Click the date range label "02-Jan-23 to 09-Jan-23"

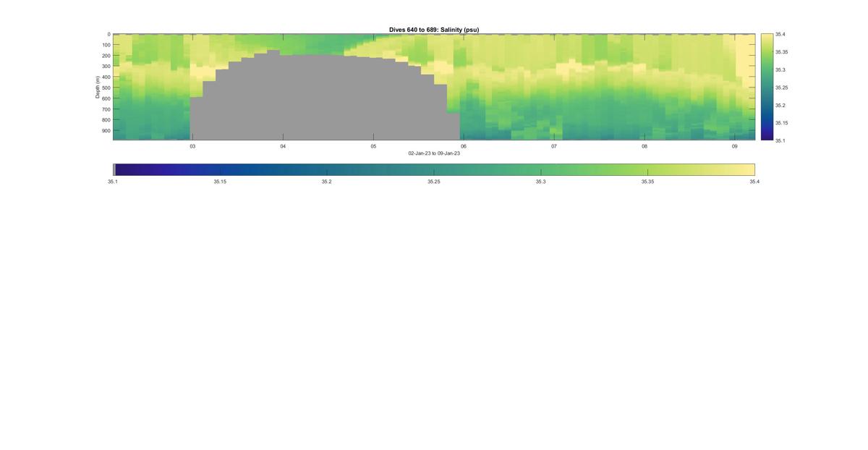pyautogui.click(x=434, y=153)
